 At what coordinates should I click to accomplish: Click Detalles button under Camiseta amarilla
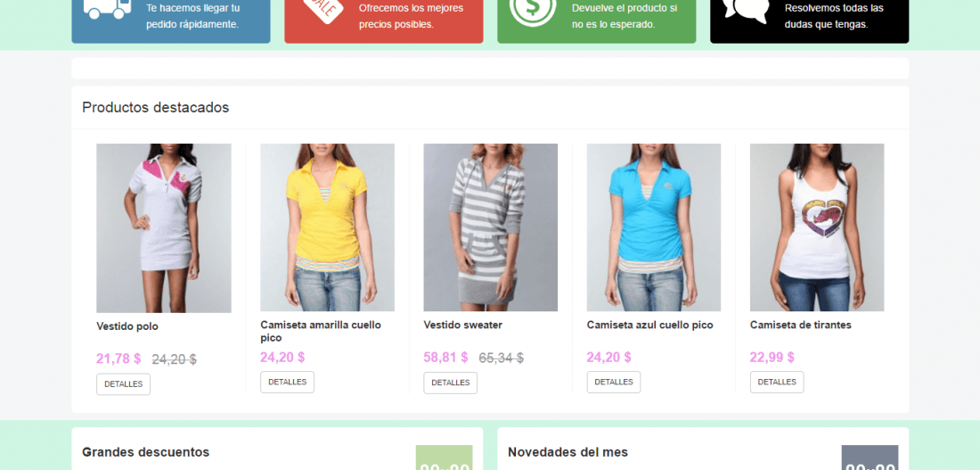click(x=287, y=382)
